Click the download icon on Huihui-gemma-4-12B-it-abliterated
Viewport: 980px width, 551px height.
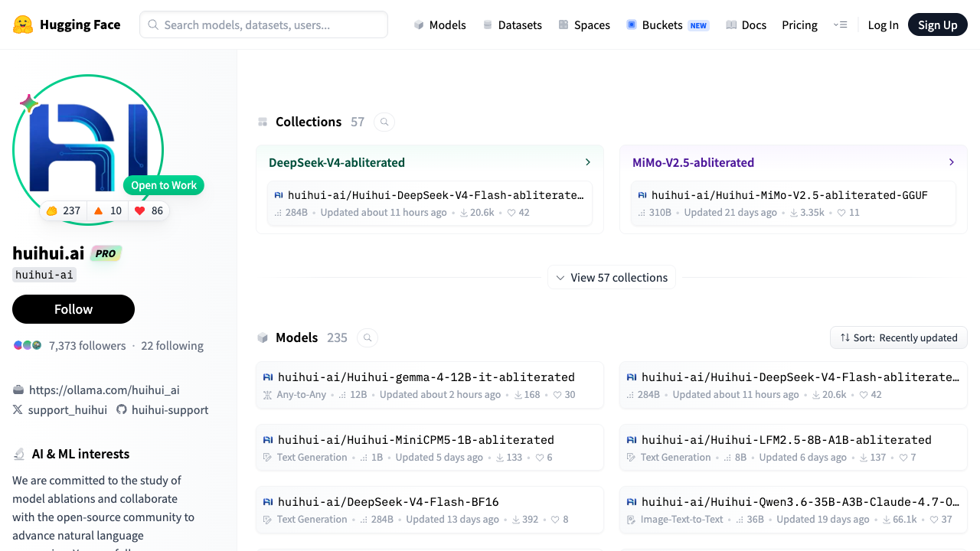[x=518, y=395]
